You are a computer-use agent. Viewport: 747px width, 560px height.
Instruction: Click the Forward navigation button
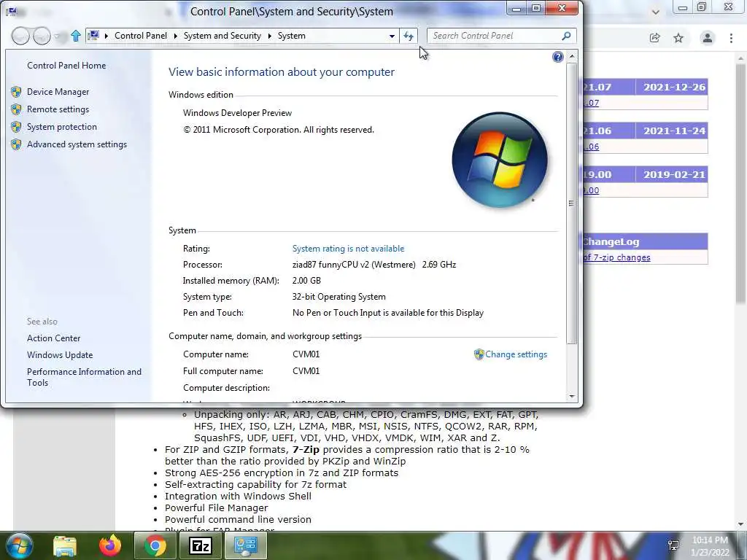pyautogui.click(x=42, y=36)
